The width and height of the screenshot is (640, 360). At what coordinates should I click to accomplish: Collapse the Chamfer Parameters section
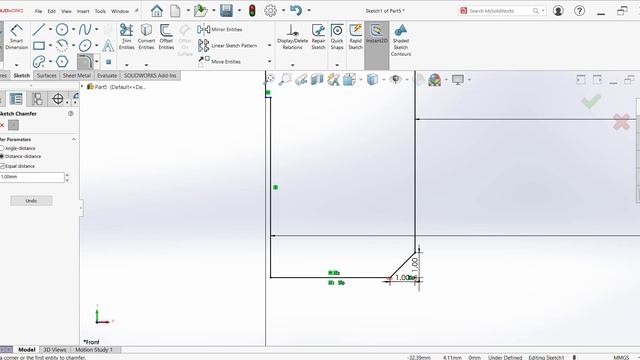(74, 140)
